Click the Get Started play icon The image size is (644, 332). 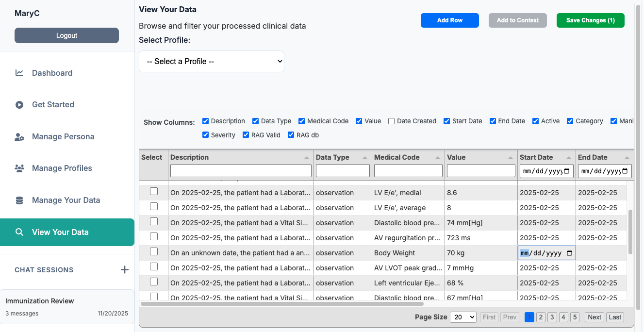pyautogui.click(x=19, y=104)
